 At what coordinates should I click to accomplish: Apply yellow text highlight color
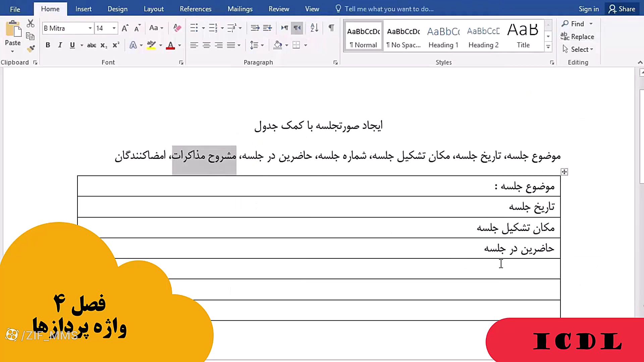151,45
